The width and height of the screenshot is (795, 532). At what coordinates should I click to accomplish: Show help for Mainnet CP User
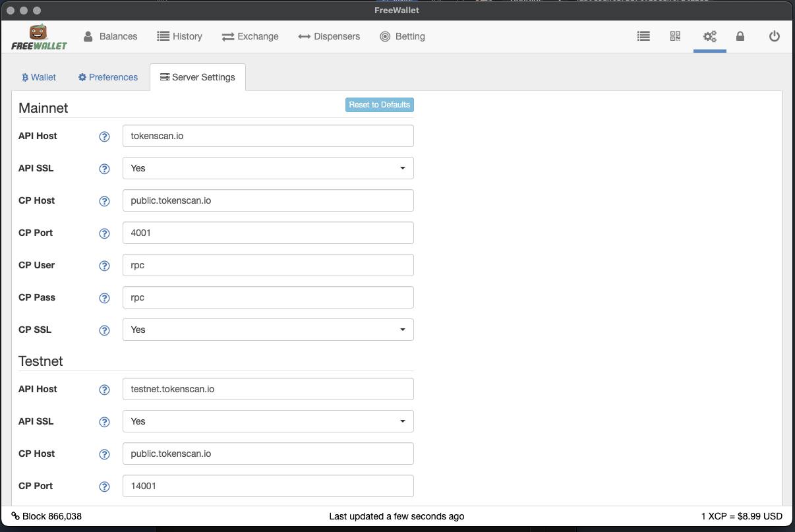tap(104, 266)
